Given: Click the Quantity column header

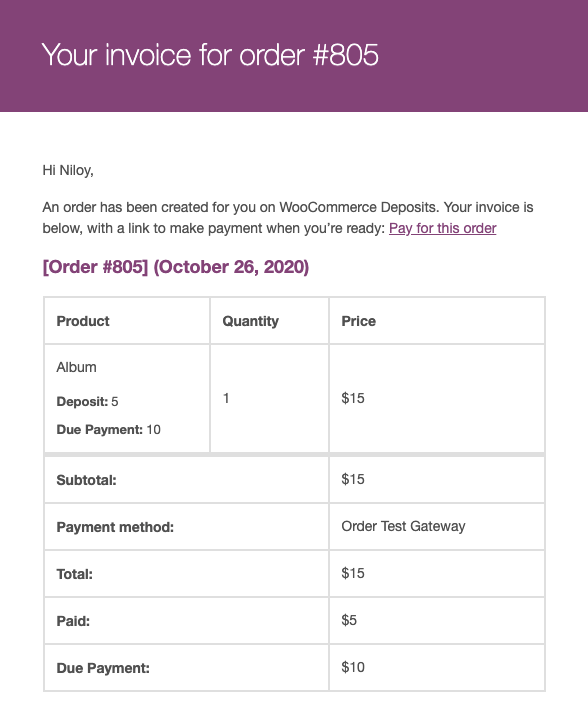Looking at the screenshot, I should (250, 321).
